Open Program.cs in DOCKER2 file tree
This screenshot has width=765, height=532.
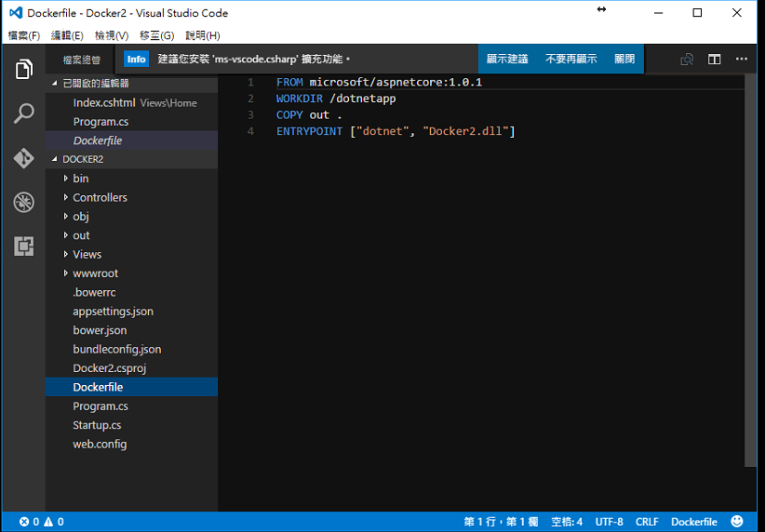pos(132,406)
